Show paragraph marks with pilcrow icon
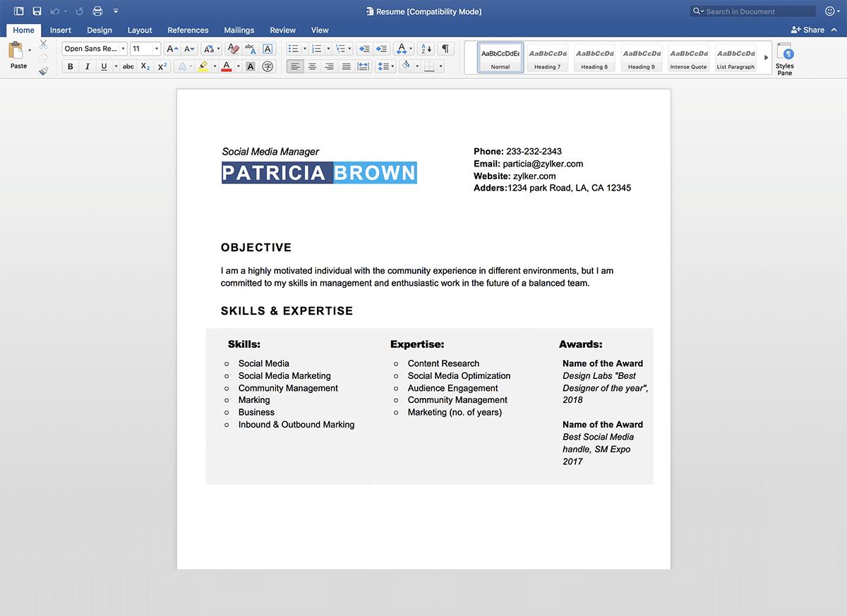The width and height of the screenshot is (847, 616). pyautogui.click(x=445, y=49)
